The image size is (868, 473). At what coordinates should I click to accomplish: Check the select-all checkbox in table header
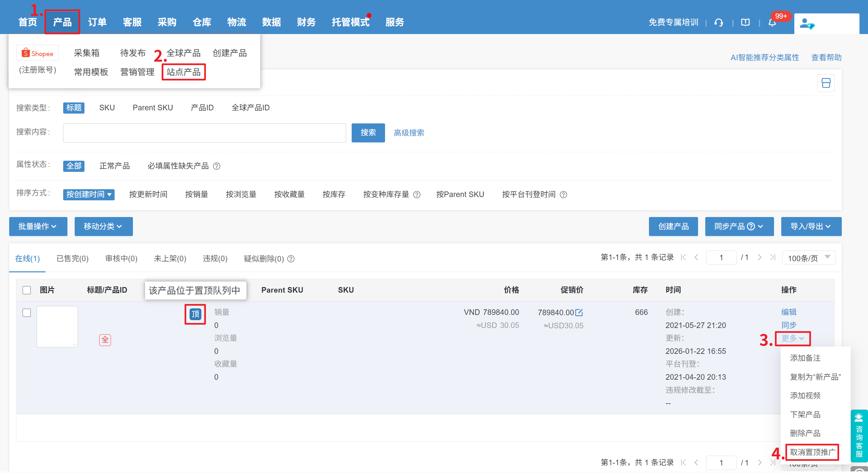point(27,290)
